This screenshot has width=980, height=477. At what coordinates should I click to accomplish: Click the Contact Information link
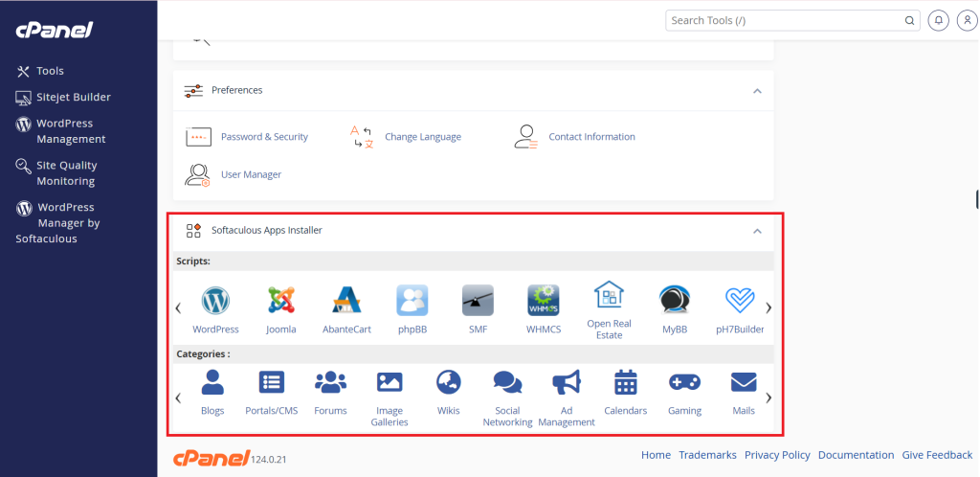click(x=591, y=137)
